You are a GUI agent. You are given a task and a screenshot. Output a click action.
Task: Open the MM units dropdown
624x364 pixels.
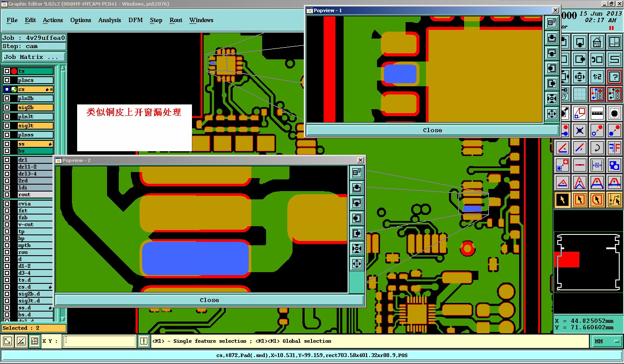(x=607, y=341)
